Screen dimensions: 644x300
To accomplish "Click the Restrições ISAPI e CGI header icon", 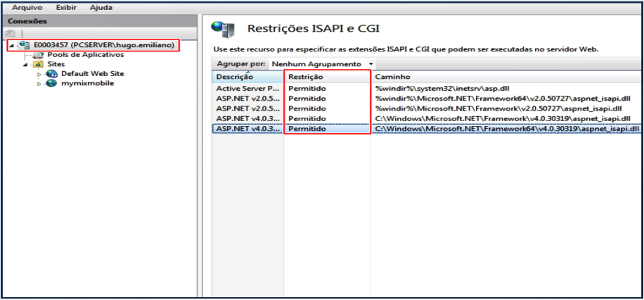I will 223,29.
